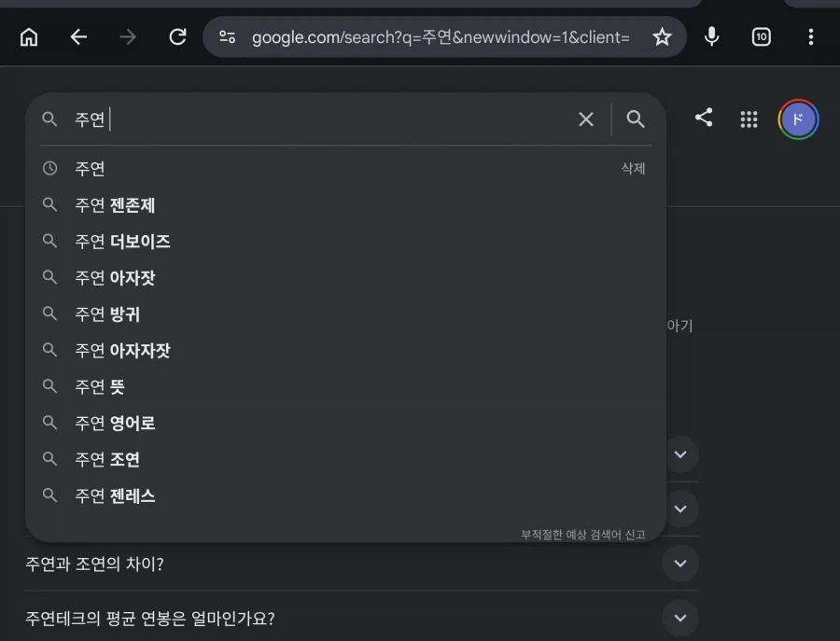Open the Google apps grid
Screen dimensions: 840x641
749,118
